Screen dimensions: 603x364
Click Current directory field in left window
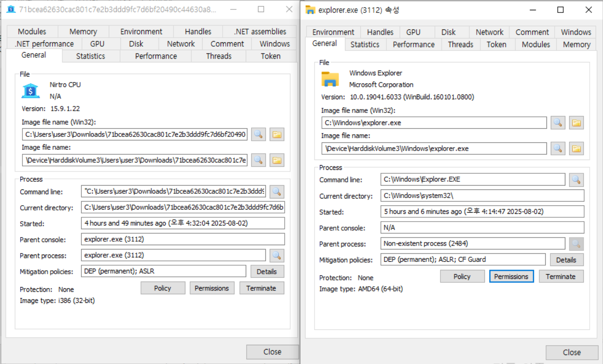(183, 207)
